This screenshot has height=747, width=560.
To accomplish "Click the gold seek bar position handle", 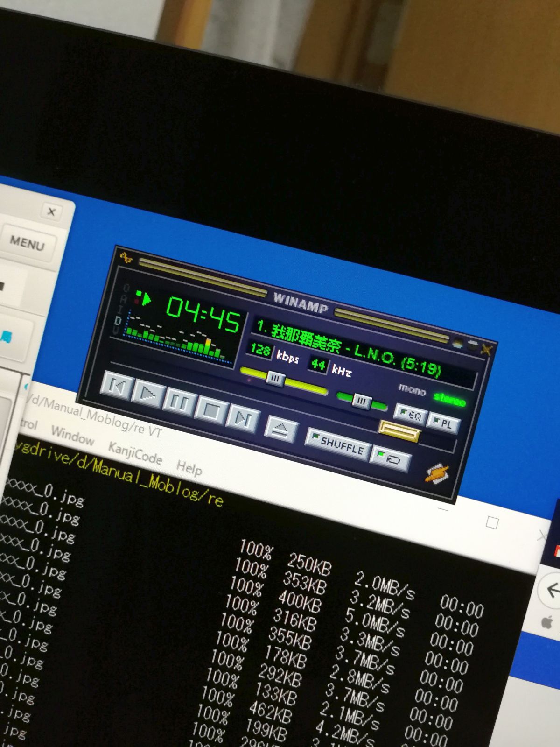I will [399, 431].
